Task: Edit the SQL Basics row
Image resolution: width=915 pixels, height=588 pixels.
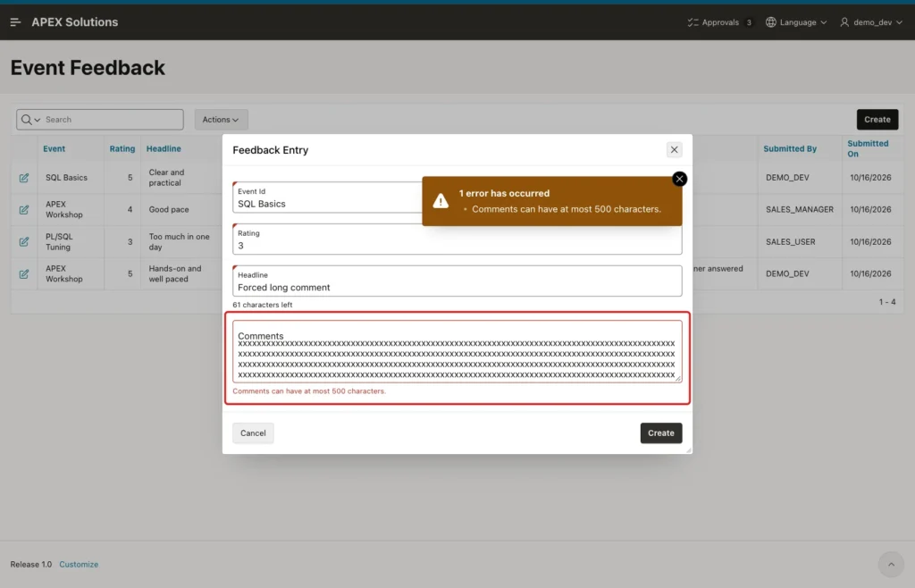Action: (x=24, y=178)
